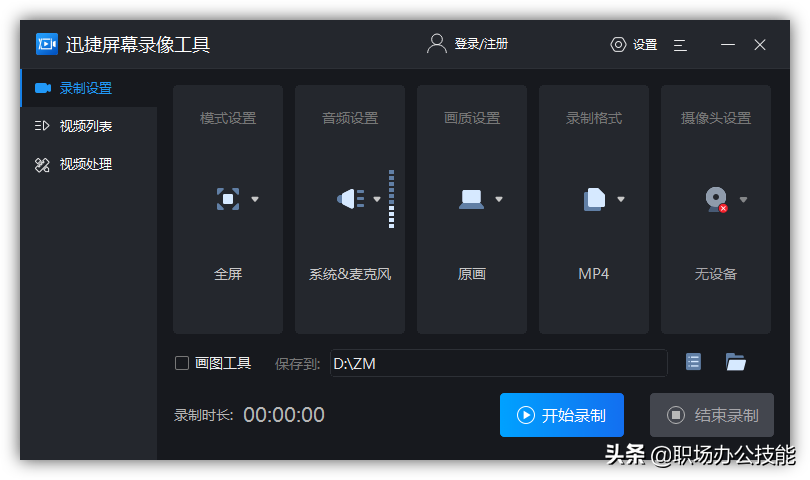Open the 登录/注册 login link
This screenshot has width=810, height=480.
pos(481,44)
